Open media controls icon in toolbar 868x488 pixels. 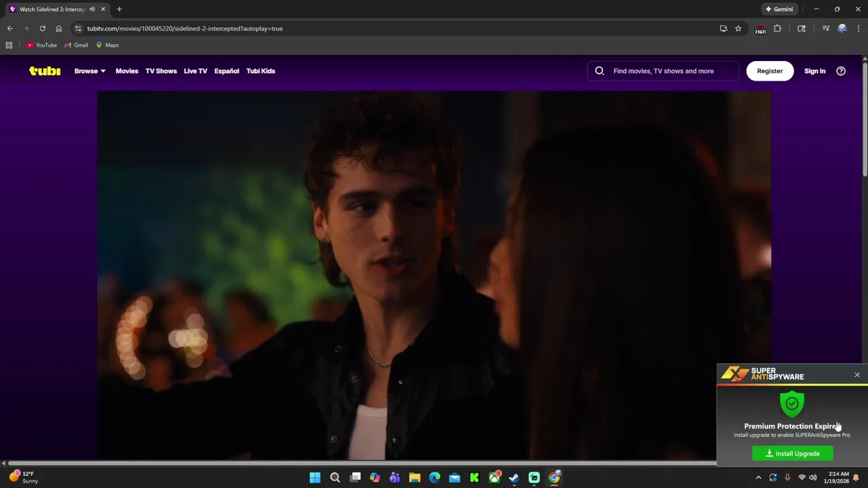coord(826,28)
